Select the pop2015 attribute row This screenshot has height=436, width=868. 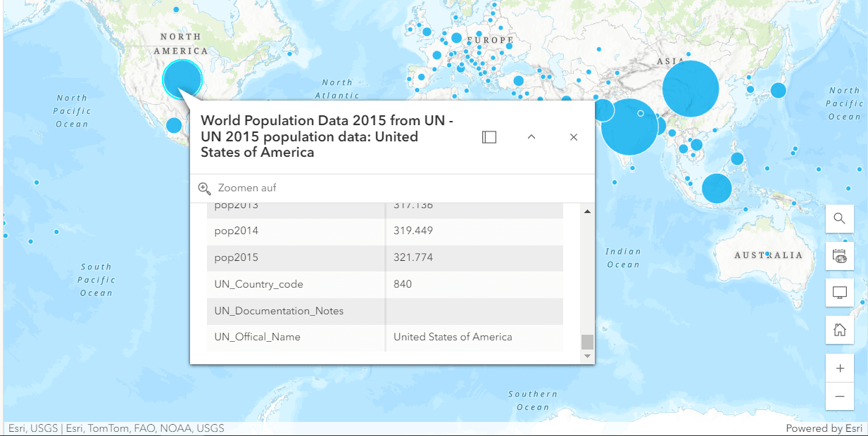pos(385,258)
